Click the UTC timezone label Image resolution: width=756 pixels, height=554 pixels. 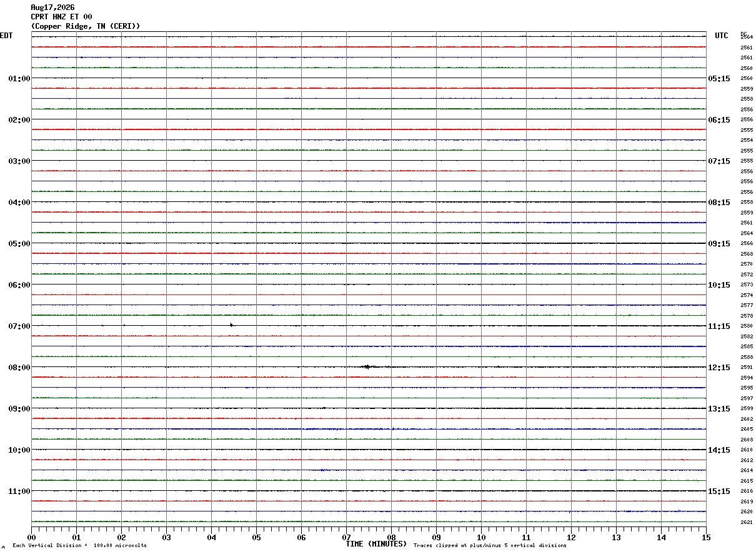(722, 36)
